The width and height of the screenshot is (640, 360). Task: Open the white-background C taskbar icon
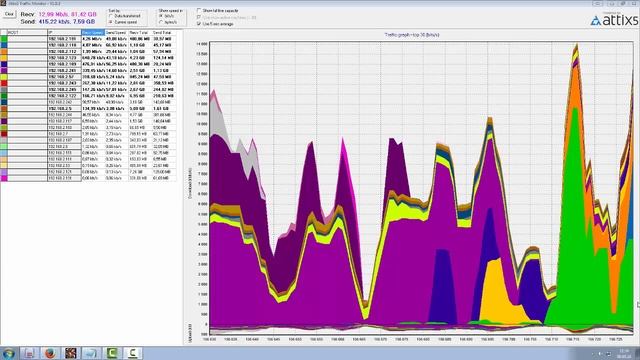133,353
